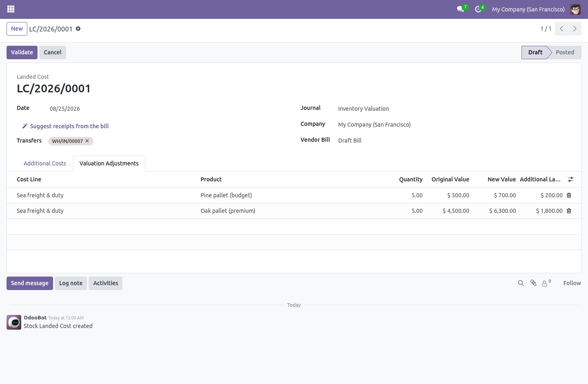Remove the WH/IN/00007 transfer tag
The image size is (588, 384).
(87, 141)
